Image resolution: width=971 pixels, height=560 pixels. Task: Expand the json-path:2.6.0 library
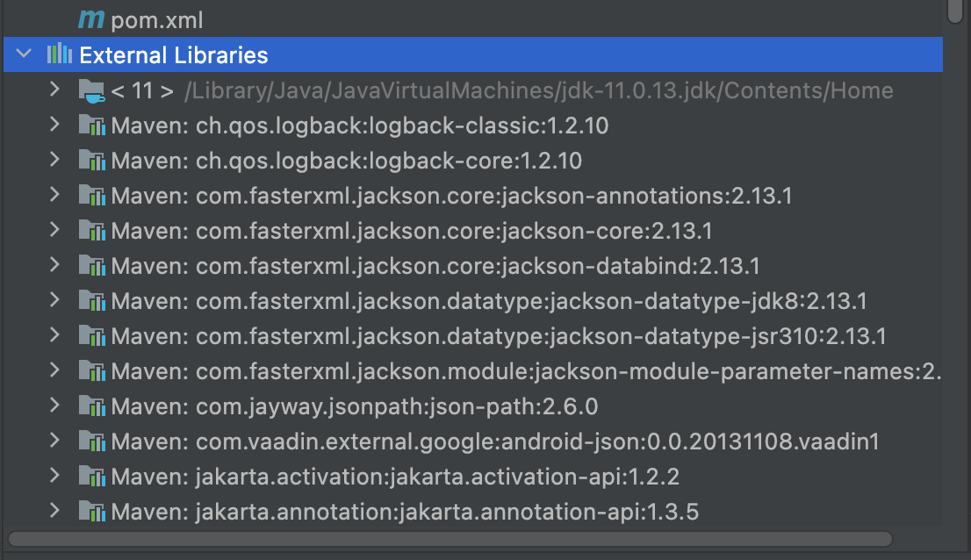[54, 406]
